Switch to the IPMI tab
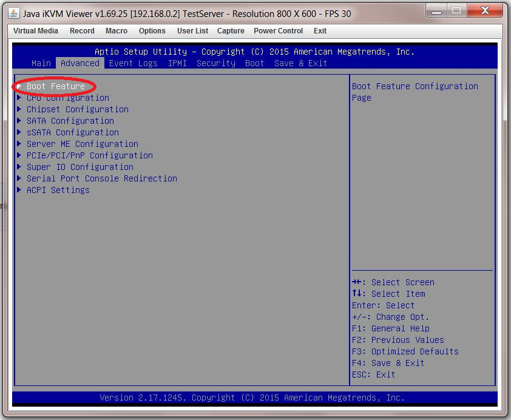 click(177, 63)
